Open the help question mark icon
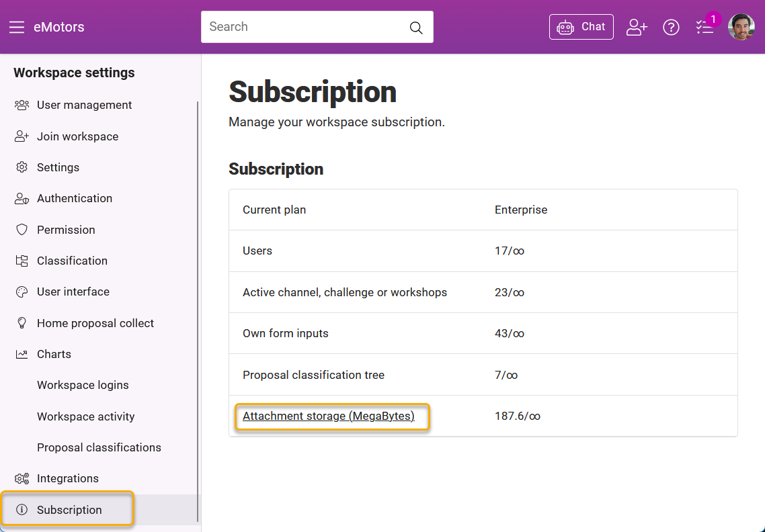The height and width of the screenshot is (532, 765). (x=671, y=27)
